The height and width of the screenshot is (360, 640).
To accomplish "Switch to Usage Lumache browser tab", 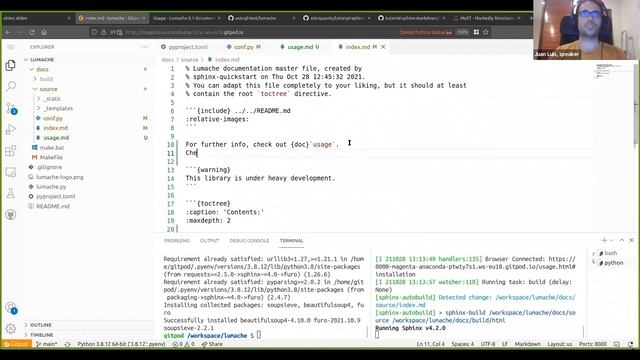I will (185, 18).
